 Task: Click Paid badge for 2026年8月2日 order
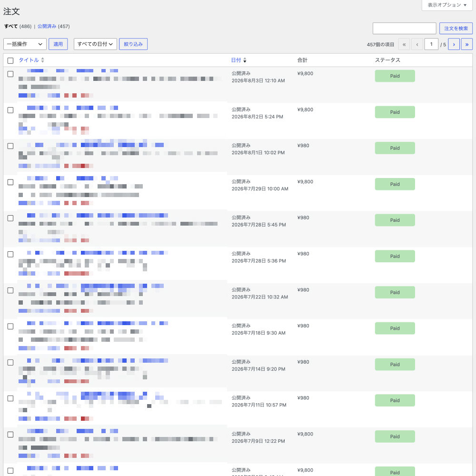pos(395,112)
